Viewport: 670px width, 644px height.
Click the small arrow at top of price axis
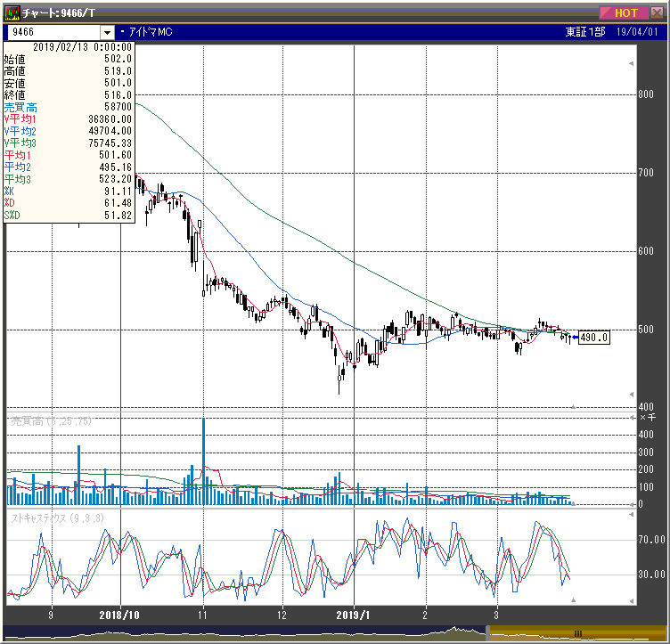tap(633, 63)
